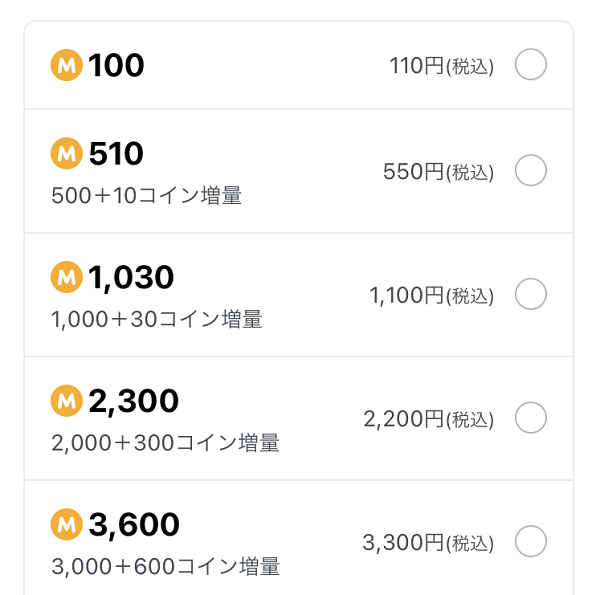
Task: Select the 3,300円 radio button
Action: click(x=530, y=541)
